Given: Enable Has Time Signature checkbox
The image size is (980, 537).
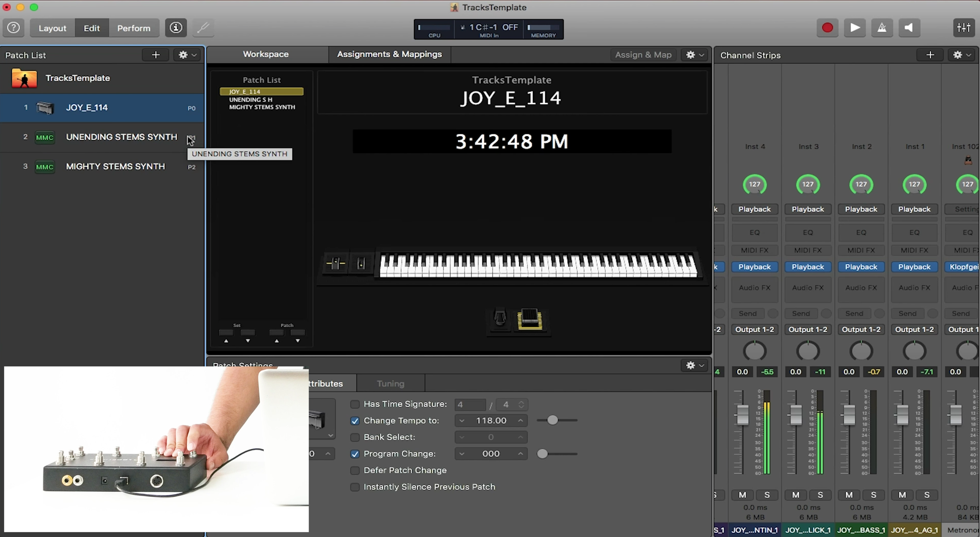Looking at the screenshot, I should [x=355, y=404].
